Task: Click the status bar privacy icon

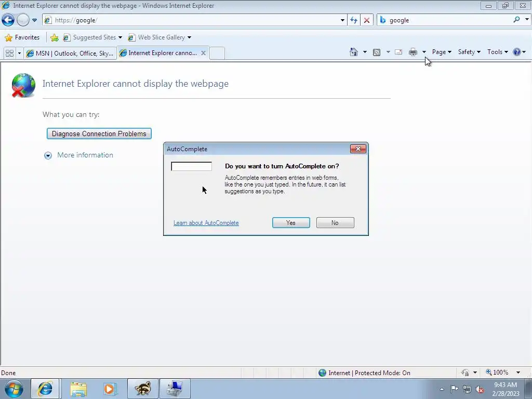Action: [465, 373]
